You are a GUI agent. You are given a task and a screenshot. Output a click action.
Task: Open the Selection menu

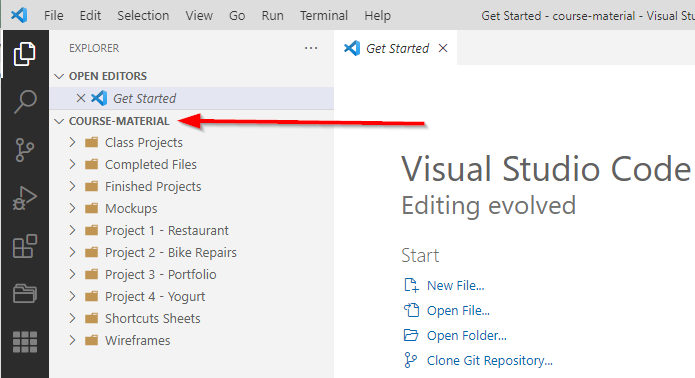pyautogui.click(x=143, y=16)
